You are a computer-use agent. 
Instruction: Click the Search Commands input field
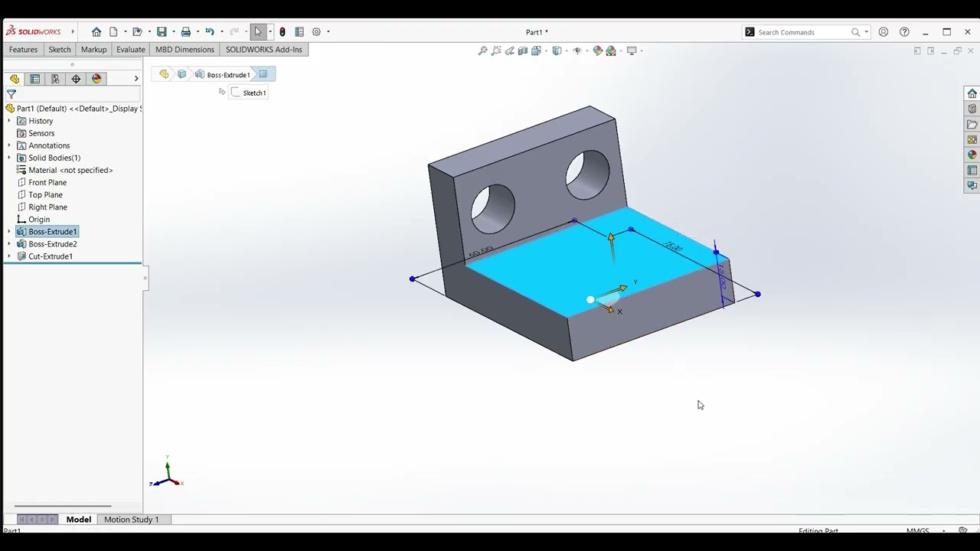click(x=802, y=32)
